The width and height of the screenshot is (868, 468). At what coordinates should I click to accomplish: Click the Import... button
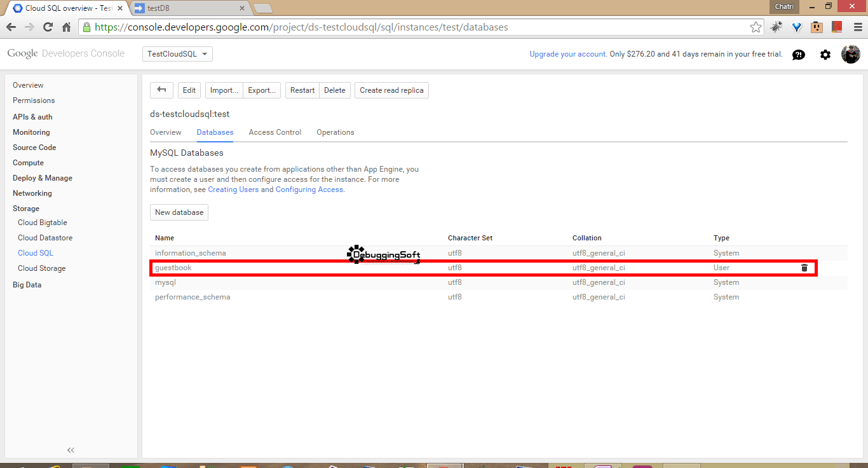[x=224, y=90]
